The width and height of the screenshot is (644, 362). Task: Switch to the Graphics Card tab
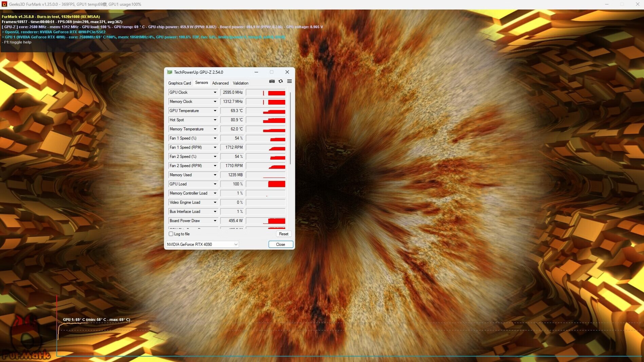(180, 83)
